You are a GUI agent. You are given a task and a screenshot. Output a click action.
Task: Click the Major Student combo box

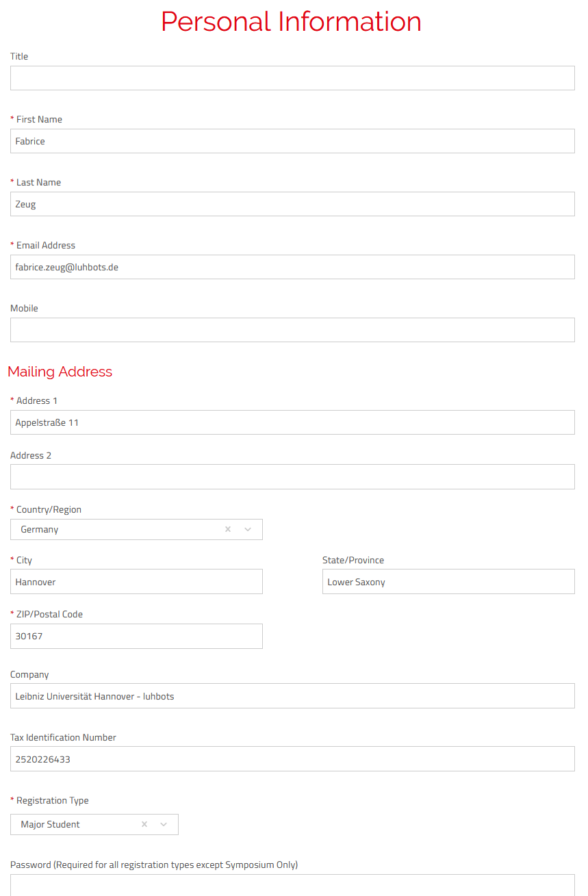pos(75,824)
